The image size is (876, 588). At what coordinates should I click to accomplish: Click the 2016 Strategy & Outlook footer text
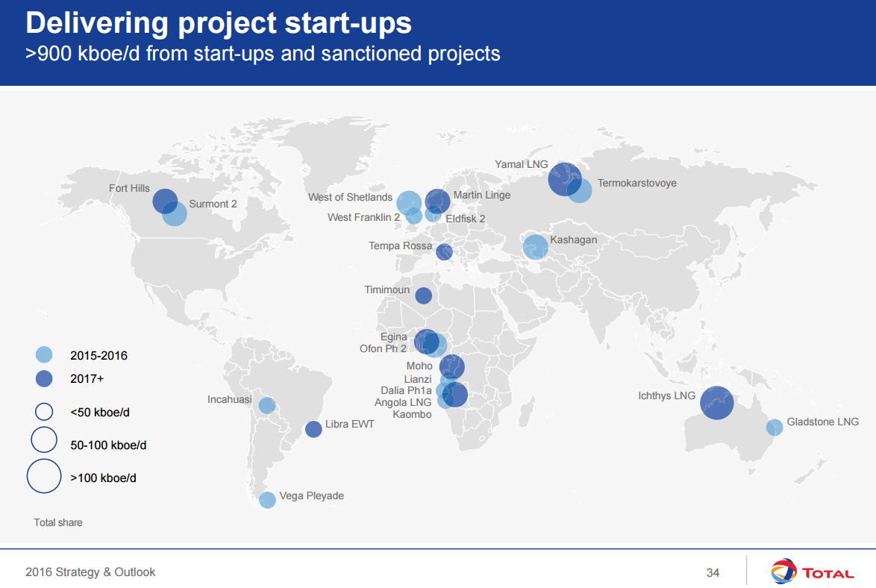(x=91, y=572)
